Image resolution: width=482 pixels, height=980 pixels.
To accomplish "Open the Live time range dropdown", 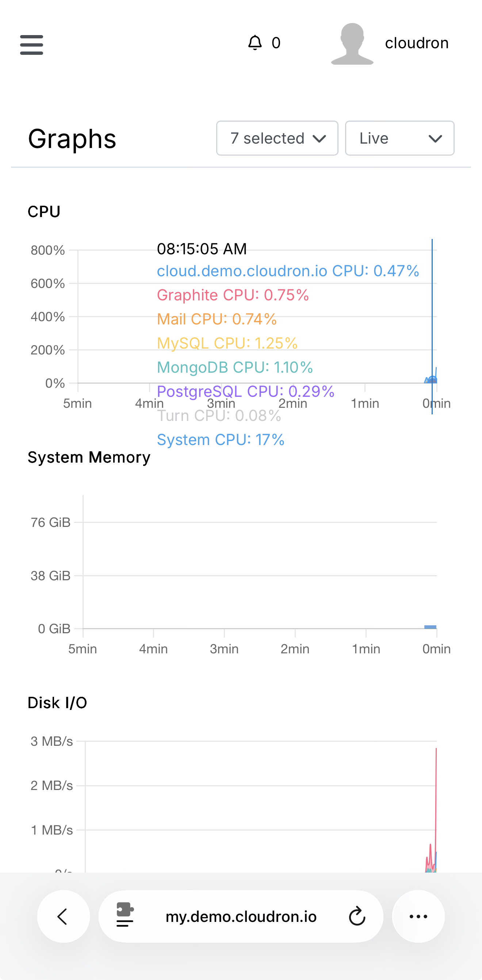I will tap(399, 138).
